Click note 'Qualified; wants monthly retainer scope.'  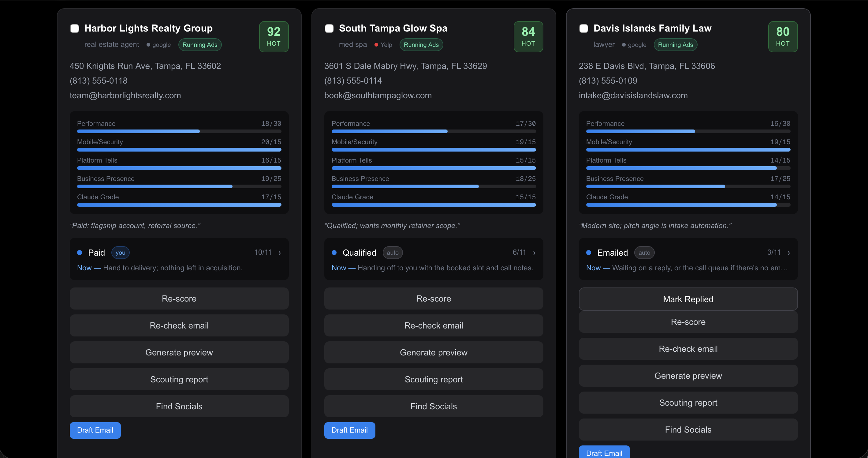coord(392,226)
